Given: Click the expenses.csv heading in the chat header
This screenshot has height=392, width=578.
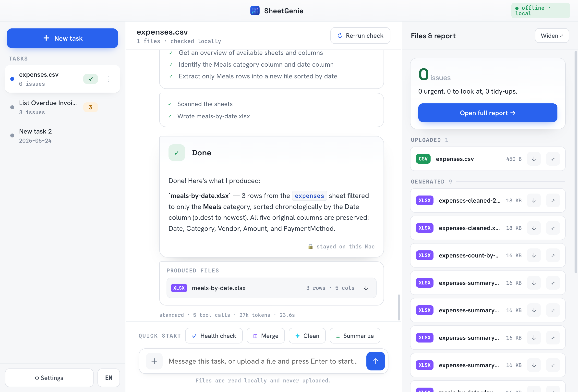Looking at the screenshot, I should [162, 32].
